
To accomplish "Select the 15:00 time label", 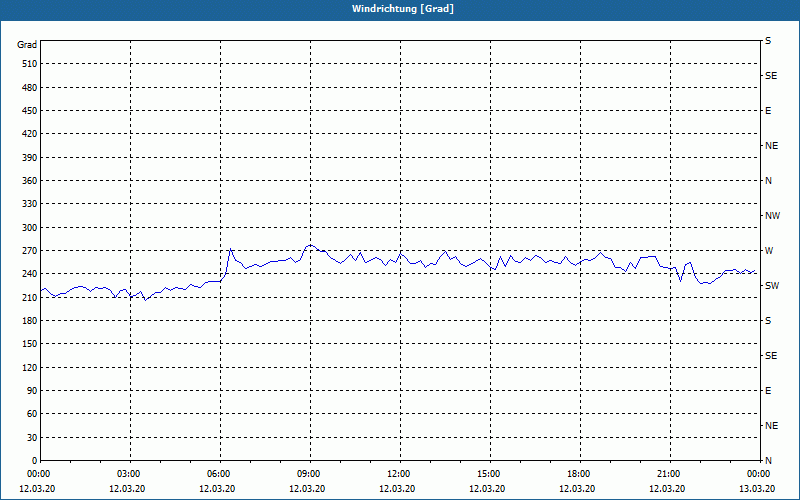I will pyautogui.click(x=490, y=474).
